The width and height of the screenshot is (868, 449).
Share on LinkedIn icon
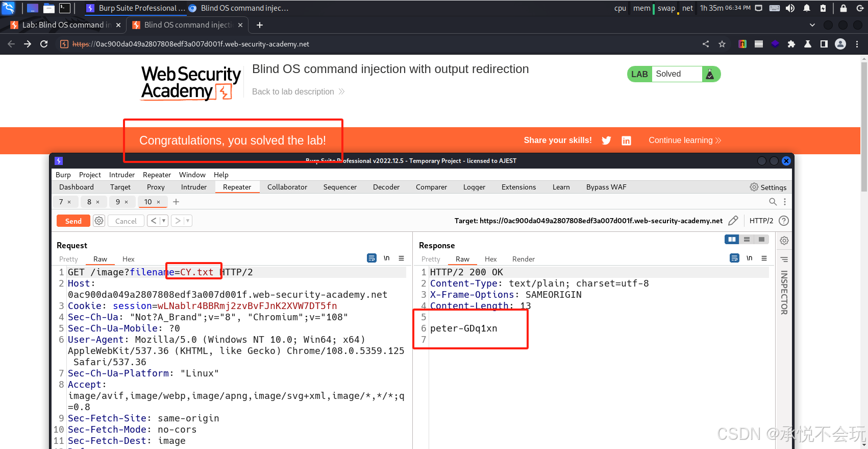626,140
